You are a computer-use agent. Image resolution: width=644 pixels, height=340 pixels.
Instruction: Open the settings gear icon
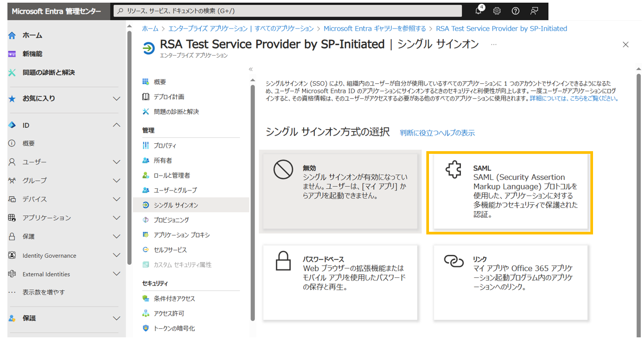[497, 11]
